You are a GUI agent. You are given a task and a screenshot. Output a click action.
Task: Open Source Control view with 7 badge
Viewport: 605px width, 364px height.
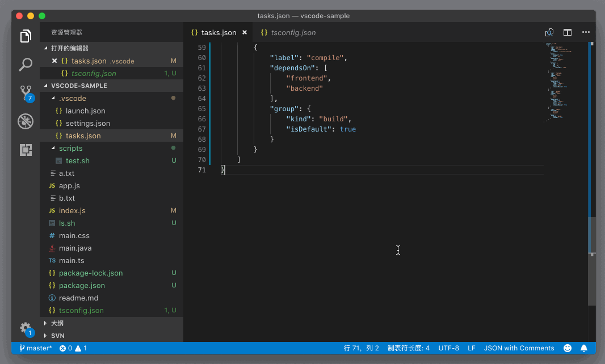(26, 93)
